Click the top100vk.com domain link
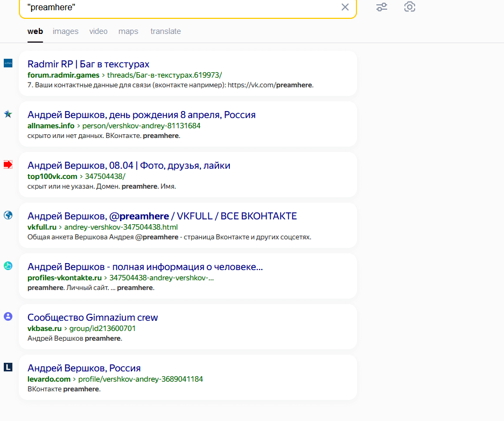The width and height of the screenshot is (504, 421). 52,176
